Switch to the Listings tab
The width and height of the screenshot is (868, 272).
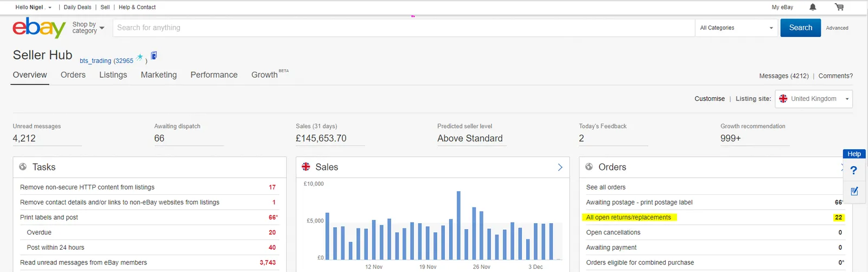click(113, 75)
